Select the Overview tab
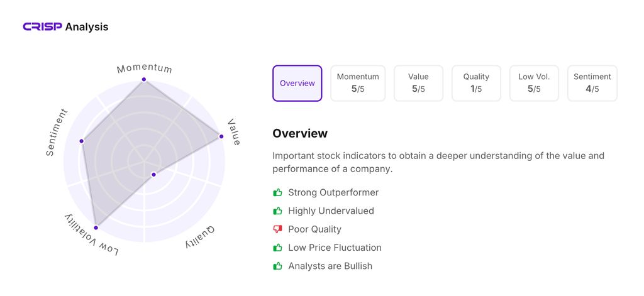 [297, 83]
